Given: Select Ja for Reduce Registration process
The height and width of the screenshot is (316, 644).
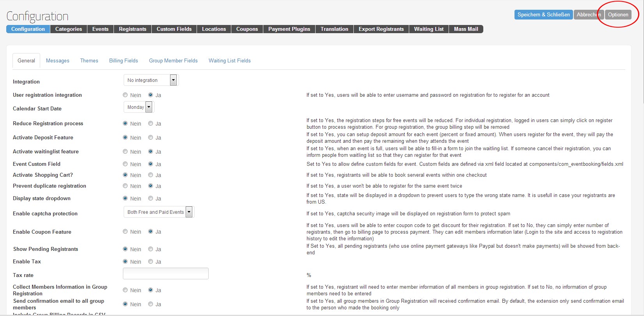Looking at the screenshot, I should point(151,123).
